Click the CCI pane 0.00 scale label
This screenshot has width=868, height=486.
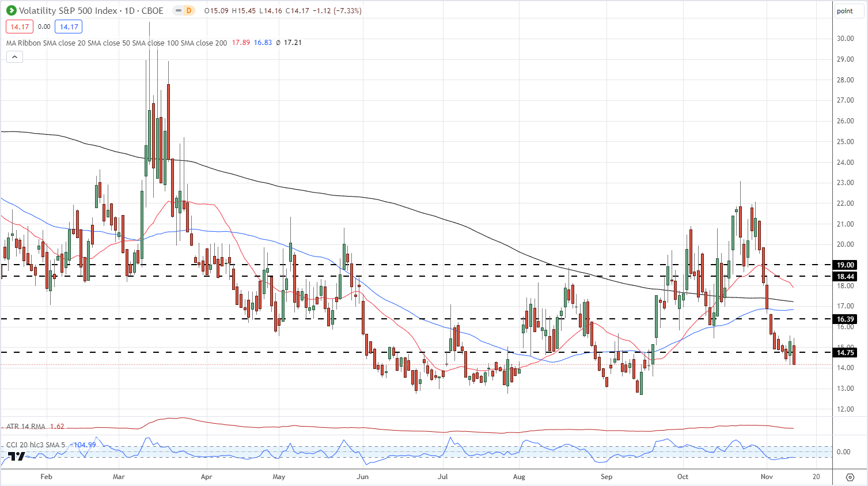click(x=843, y=452)
